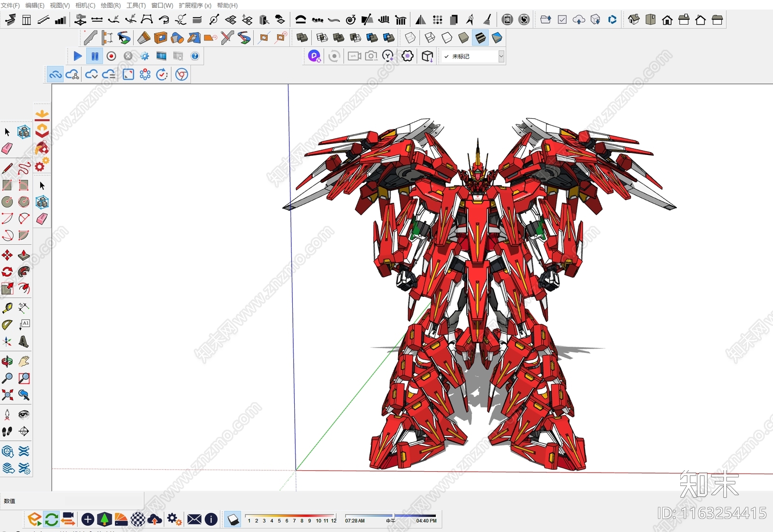The height and width of the screenshot is (532, 773).
Task: Select the Move tool with red arrows
Action: click(7, 255)
